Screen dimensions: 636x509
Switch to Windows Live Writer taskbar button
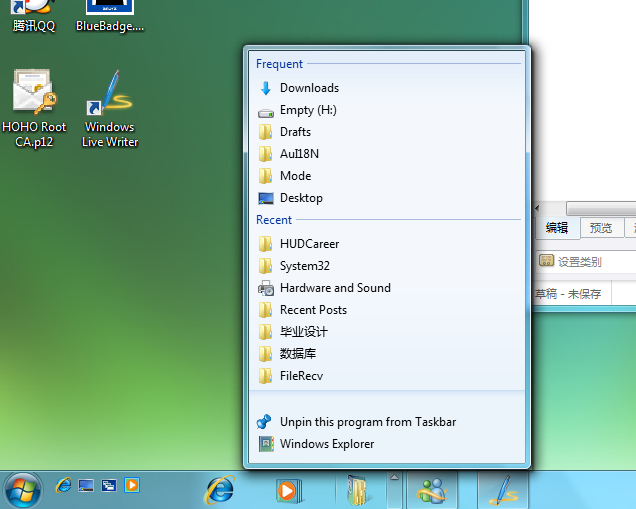coord(503,490)
